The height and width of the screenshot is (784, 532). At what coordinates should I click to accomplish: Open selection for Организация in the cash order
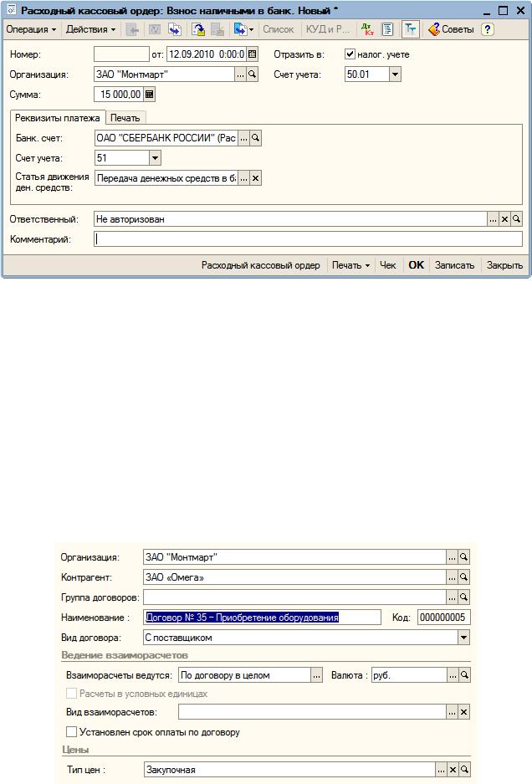241,74
